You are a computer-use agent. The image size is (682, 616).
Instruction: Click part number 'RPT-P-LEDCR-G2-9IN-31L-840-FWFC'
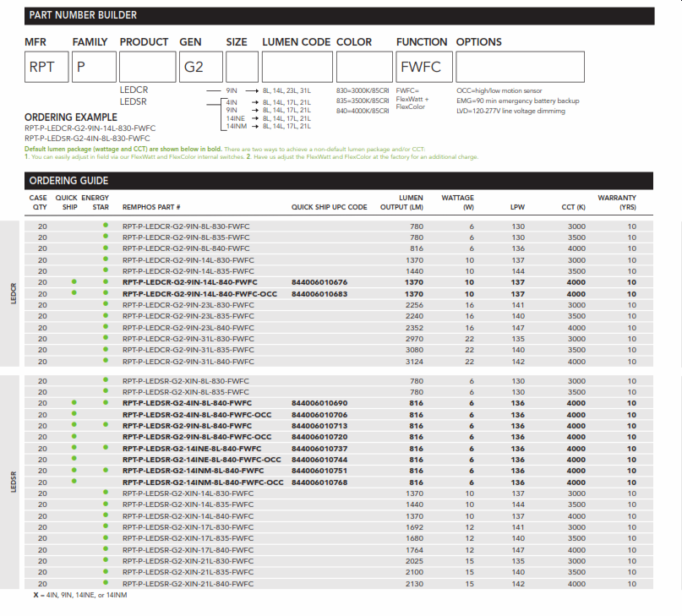tap(188, 362)
